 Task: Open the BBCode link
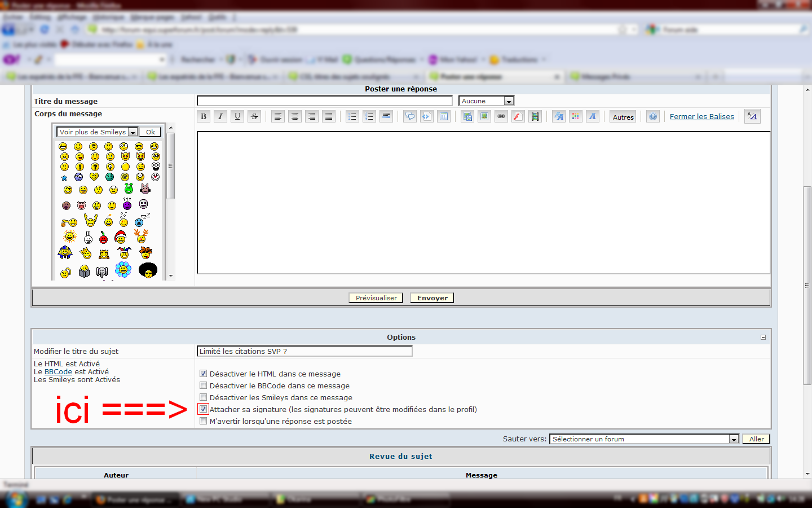pyautogui.click(x=58, y=372)
